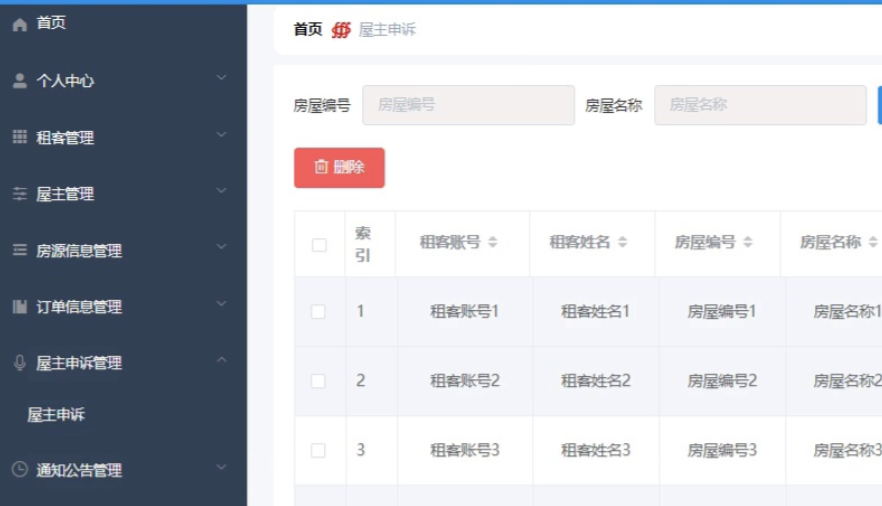Focus the 房屋名称 search field
Image resolution: width=882 pixels, height=506 pixels.
(x=760, y=105)
